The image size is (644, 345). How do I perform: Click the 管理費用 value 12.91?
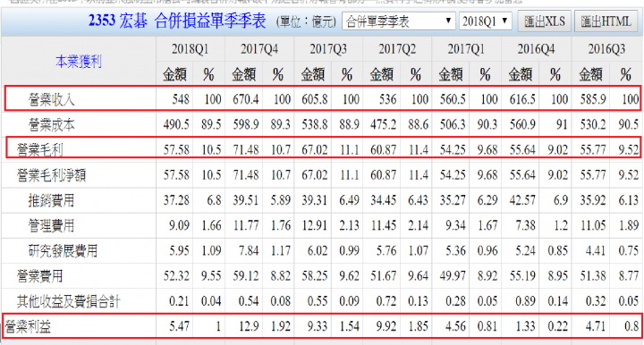pos(315,225)
